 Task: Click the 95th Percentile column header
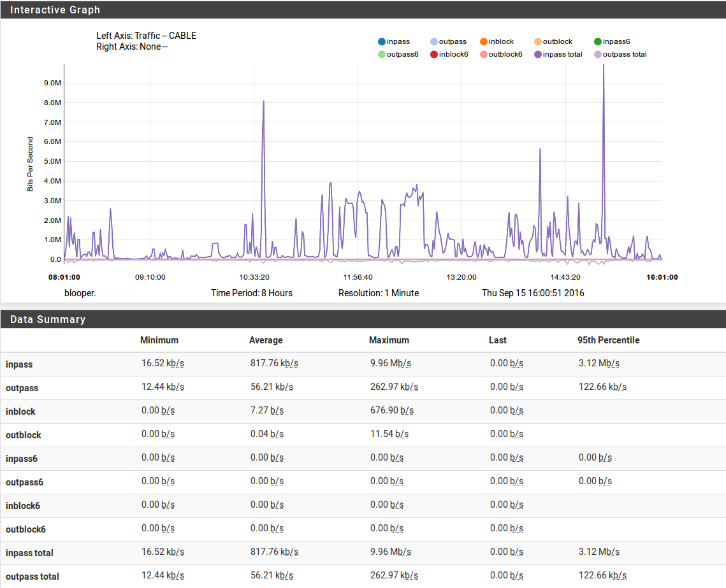pos(608,340)
